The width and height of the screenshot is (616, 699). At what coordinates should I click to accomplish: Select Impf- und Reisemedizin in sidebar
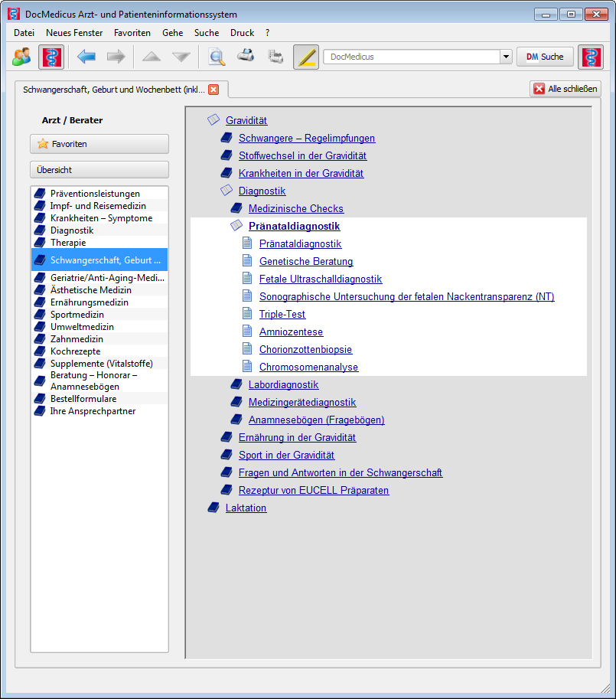click(99, 205)
